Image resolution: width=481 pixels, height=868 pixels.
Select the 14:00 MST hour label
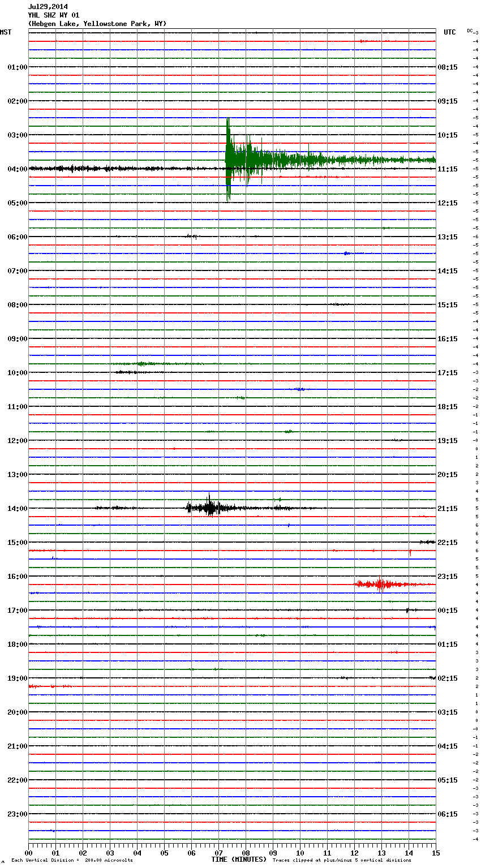pyautogui.click(x=18, y=508)
